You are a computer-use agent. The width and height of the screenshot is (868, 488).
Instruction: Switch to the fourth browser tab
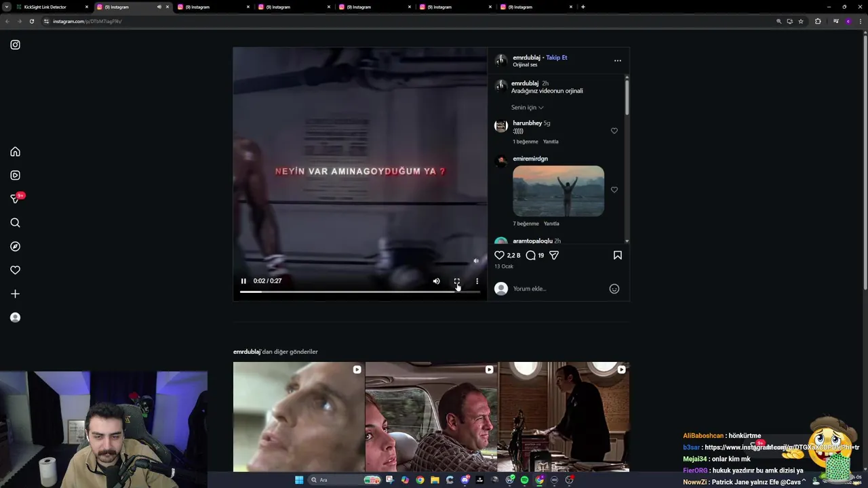click(294, 7)
